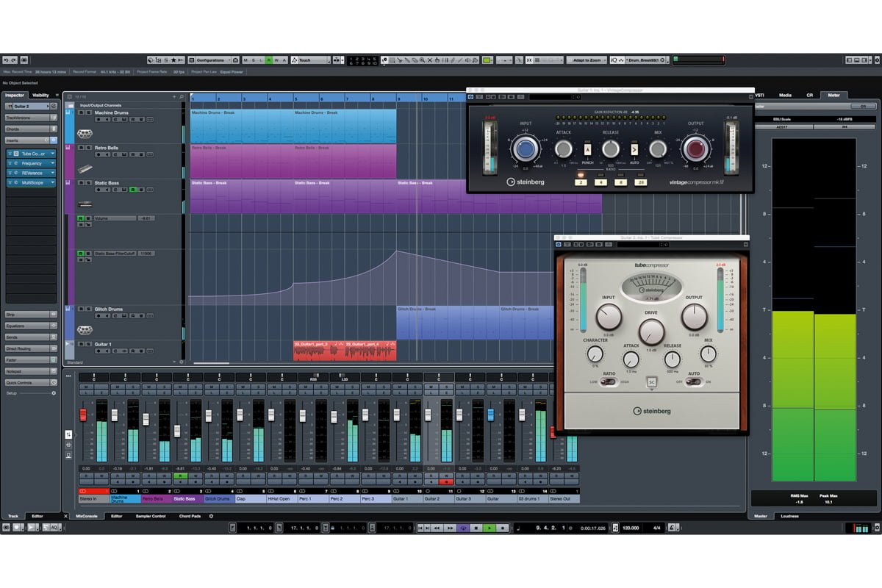Open the Chord Pads tab
The width and height of the screenshot is (882, 588).
pos(190,516)
